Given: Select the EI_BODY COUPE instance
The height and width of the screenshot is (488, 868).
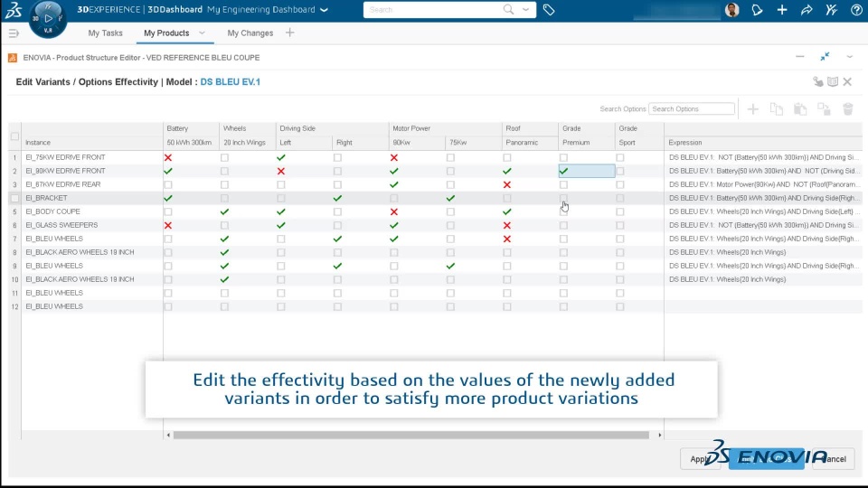Looking at the screenshot, I should (x=52, y=211).
